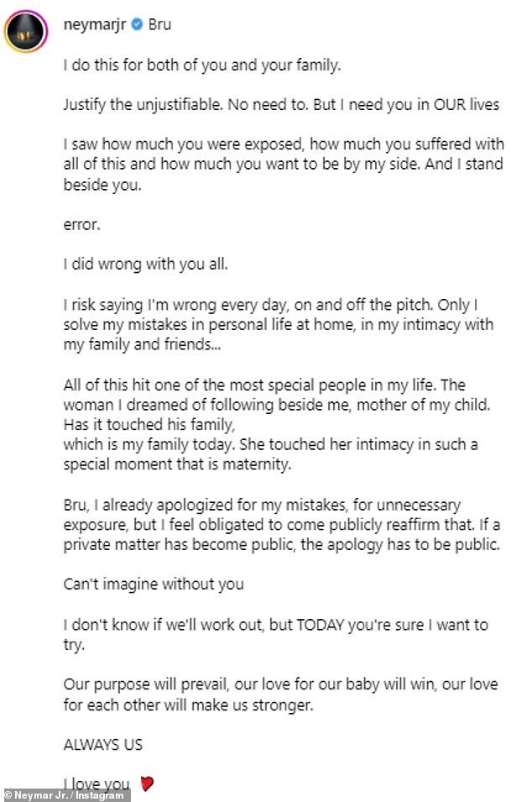
Task: Click the red heart emoji
Action: coord(147,783)
